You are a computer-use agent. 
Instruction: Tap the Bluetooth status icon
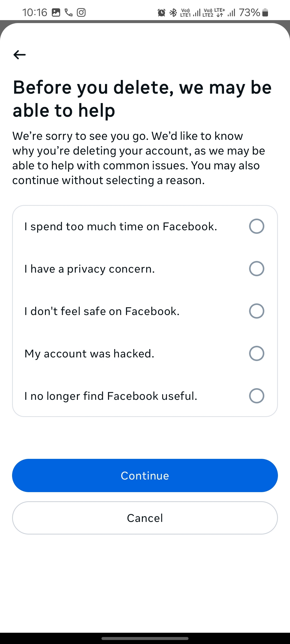coord(173,12)
